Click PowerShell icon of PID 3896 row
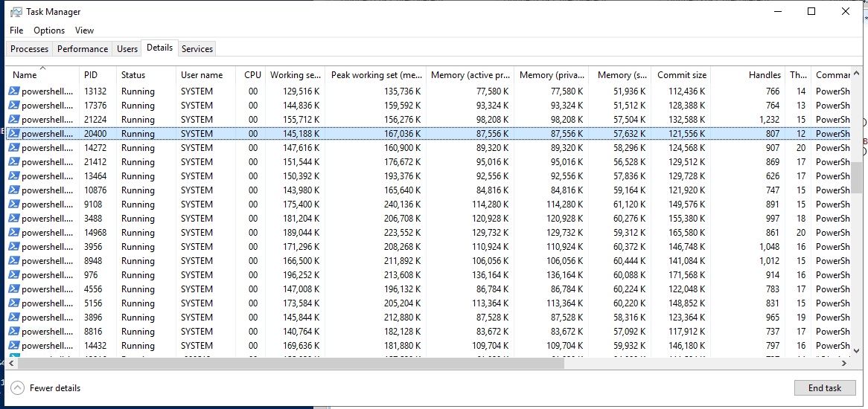Viewport: 868px width, 409px height. tap(14, 318)
